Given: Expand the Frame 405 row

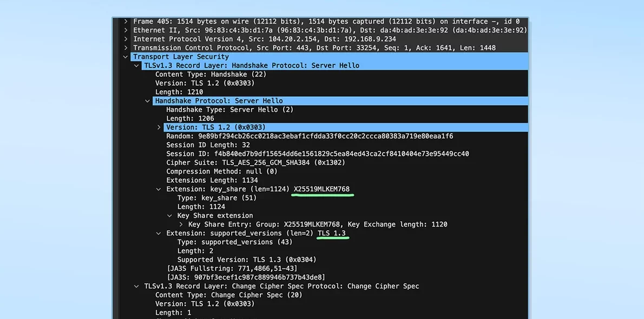Looking at the screenshot, I should 126,22.
